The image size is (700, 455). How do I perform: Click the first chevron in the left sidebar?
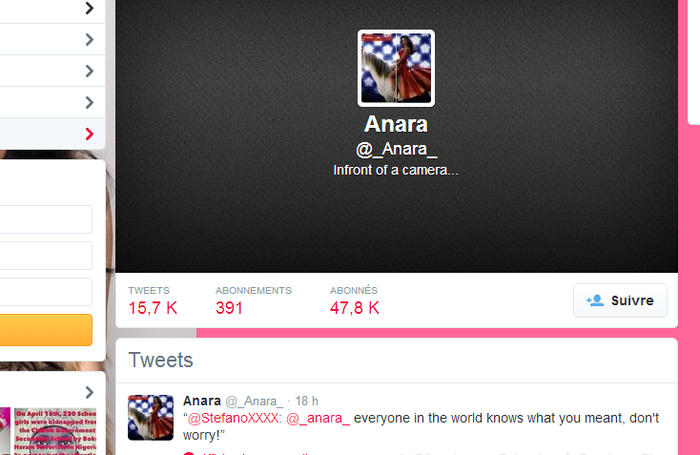(89, 8)
